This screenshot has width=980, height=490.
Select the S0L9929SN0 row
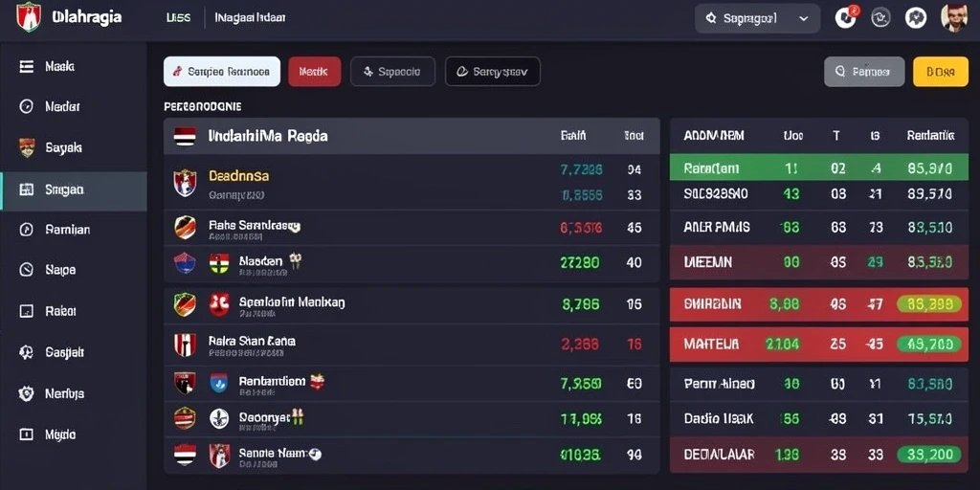click(x=819, y=194)
